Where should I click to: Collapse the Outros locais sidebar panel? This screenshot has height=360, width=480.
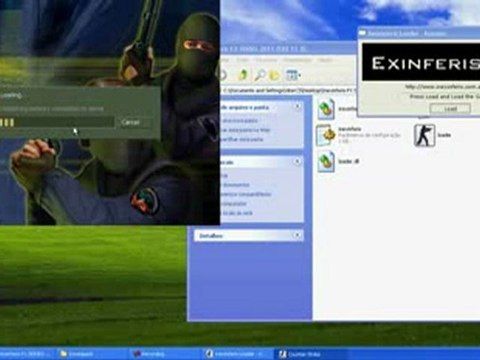(x=297, y=162)
